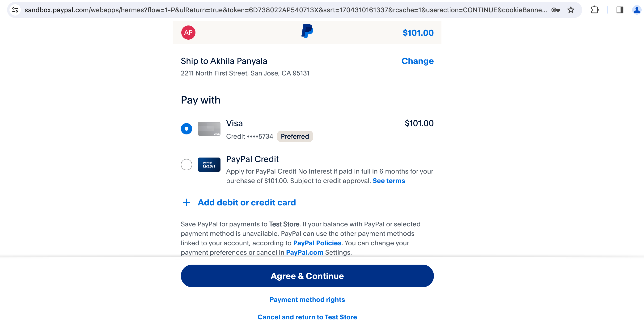Change the shipping address
Image resolution: width=644 pixels, height=333 pixels.
pyautogui.click(x=418, y=61)
